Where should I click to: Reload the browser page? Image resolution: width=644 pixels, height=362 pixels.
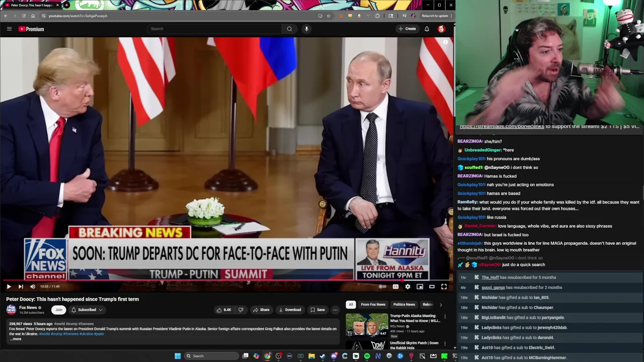click(24, 16)
